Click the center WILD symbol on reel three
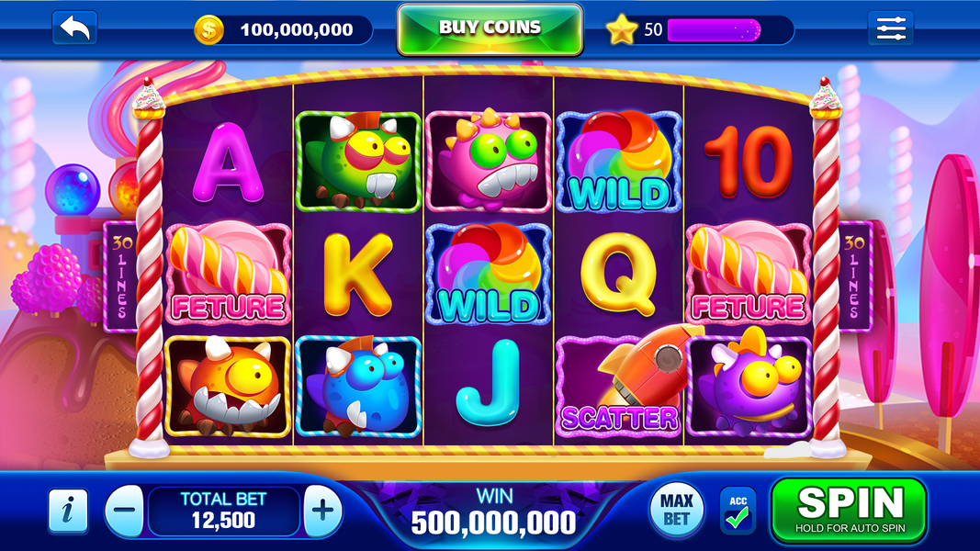 488,274
